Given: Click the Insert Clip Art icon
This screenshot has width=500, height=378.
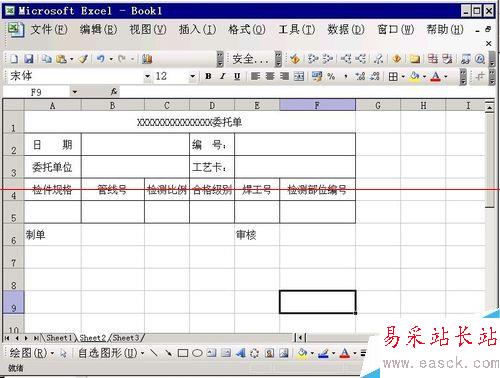Looking at the screenshot, I should pyautogui.click(x=269, y=353).
